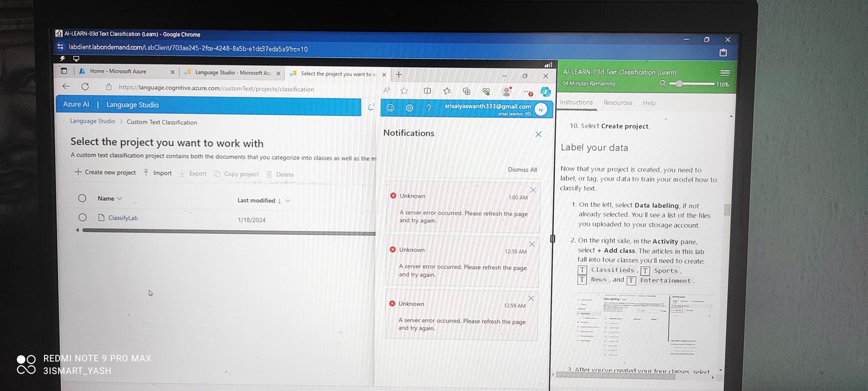Dismiss the 1:00 AM Unknown notification
868x391 pixels.
coord(533,190)
